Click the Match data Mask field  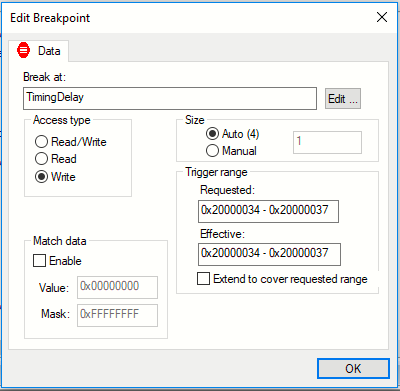117,315
